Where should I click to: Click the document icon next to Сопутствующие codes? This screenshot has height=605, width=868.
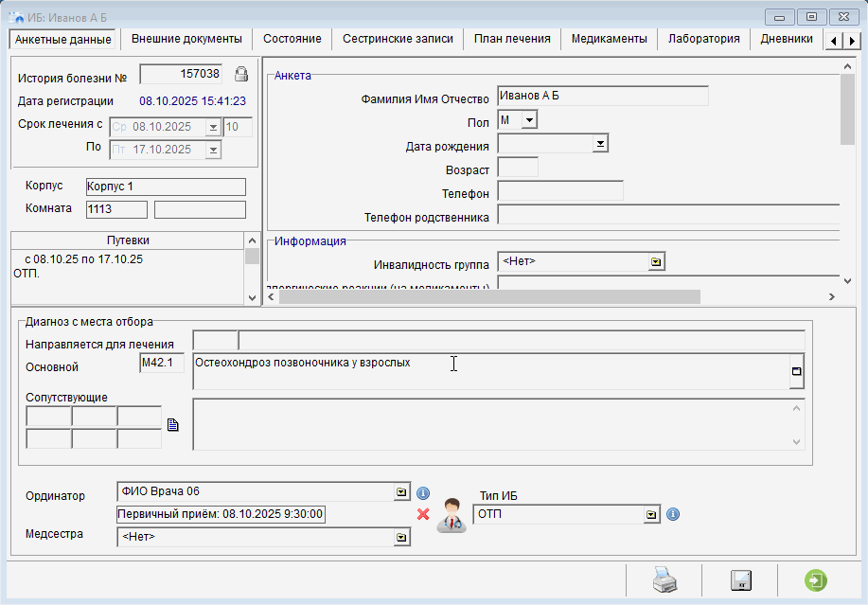(172, 425)
